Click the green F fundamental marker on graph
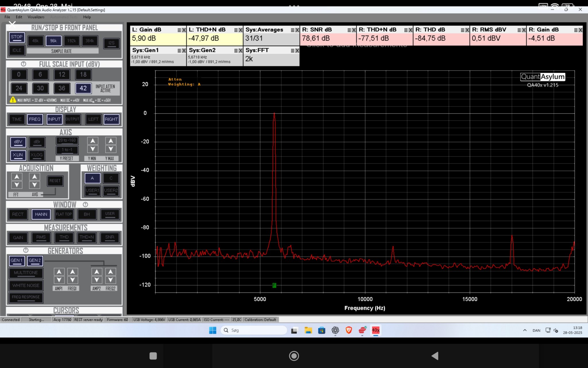Viewport: 588px width, 368px height. coord(274,285)
